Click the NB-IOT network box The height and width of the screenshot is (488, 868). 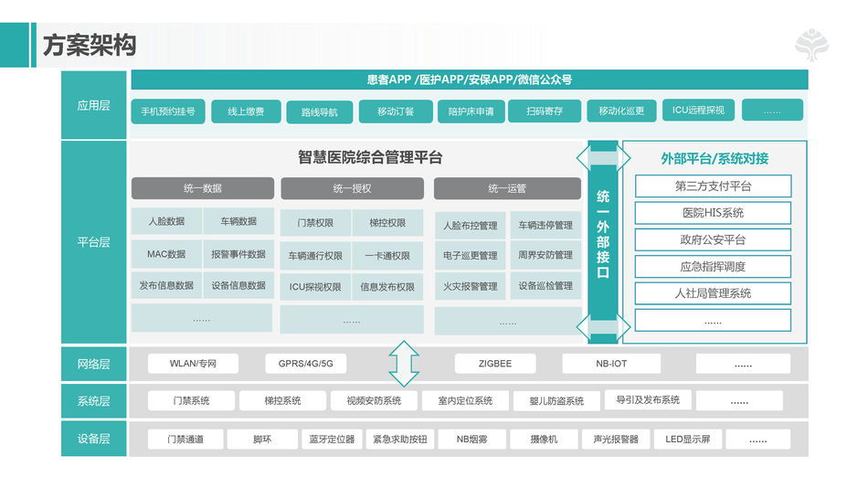click(607, 364)
